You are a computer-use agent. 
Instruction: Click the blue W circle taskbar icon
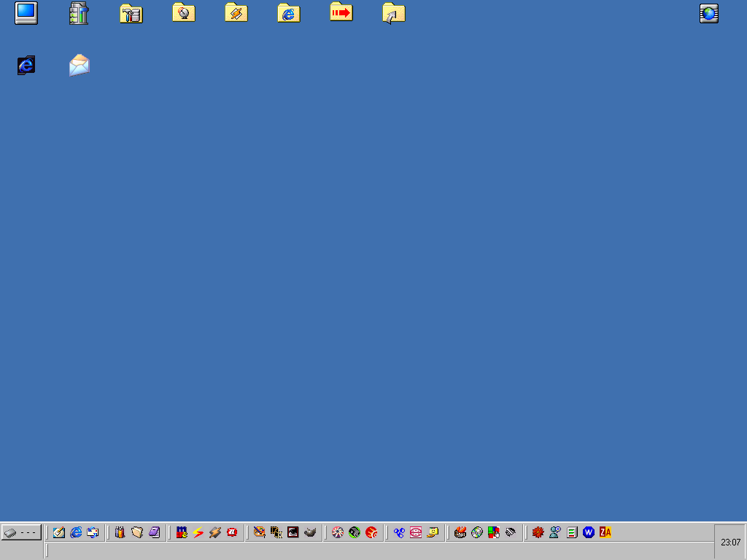click(x=589, y=532)
